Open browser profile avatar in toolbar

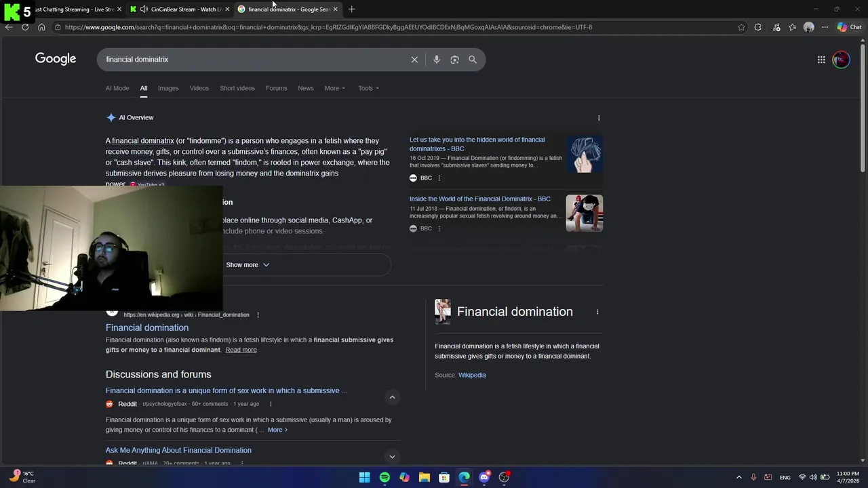coord(808,27)
